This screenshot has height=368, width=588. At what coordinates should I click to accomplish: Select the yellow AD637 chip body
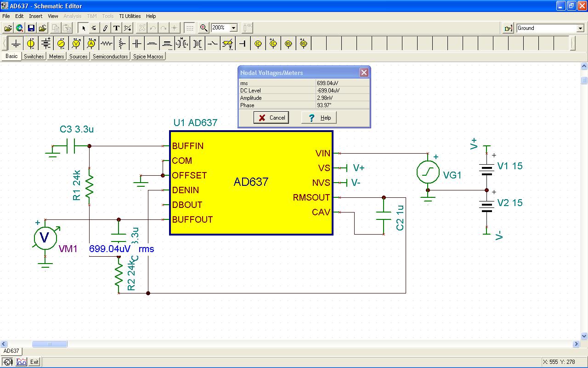(251, 183)
